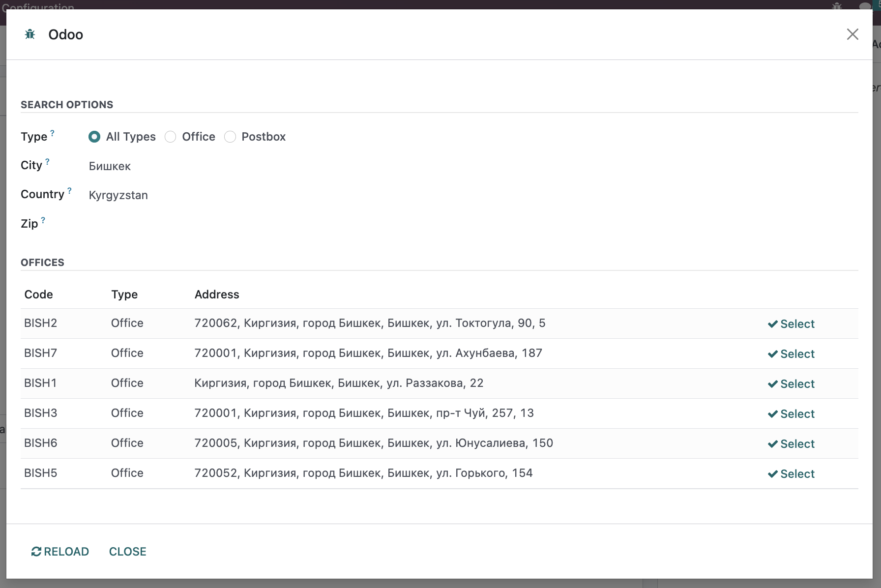Choose the Office radio option
Viewport: 881px width, 588px height.
171,137
